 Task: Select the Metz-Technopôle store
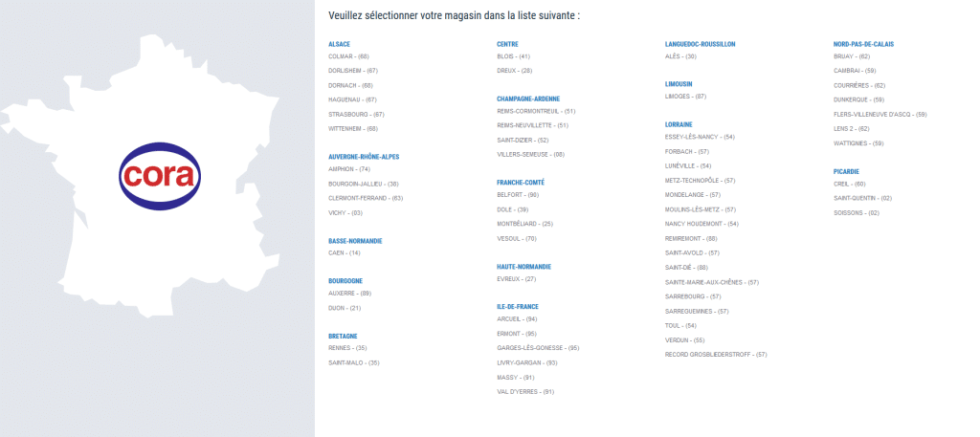[x=700, y=180]
